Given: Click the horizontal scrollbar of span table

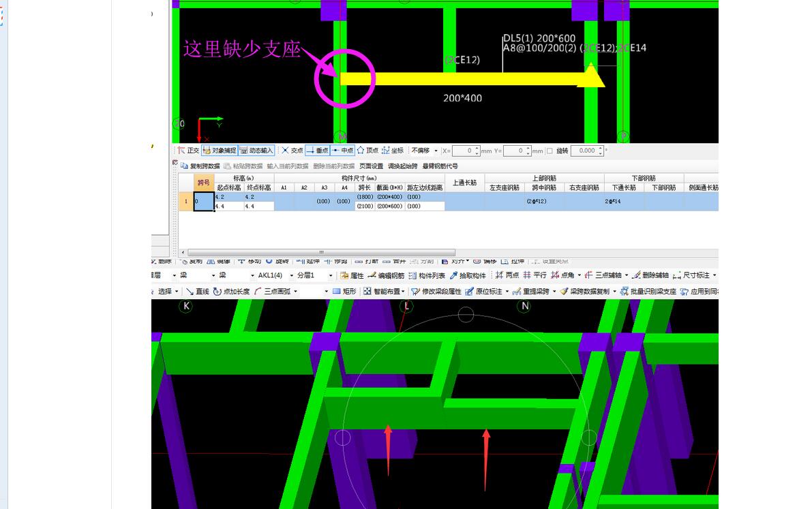Looking at the screenshot, I should click(x=321, y=253).
